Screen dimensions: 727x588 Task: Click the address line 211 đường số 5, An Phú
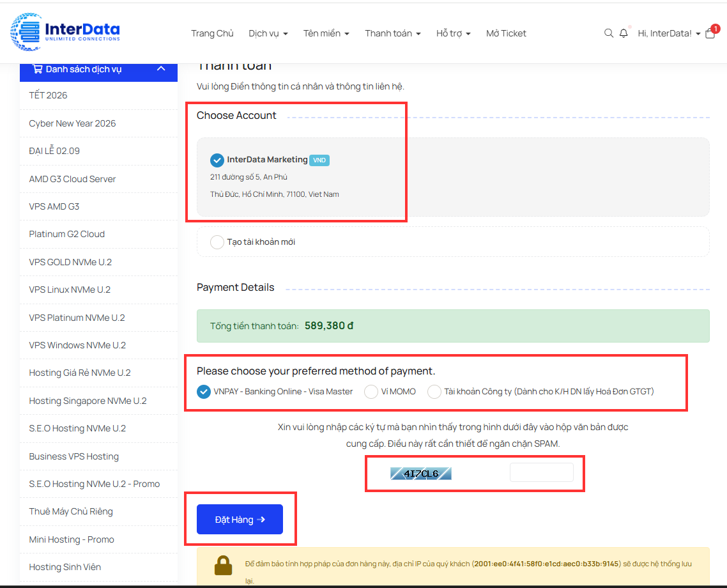(x=249, y=177)
